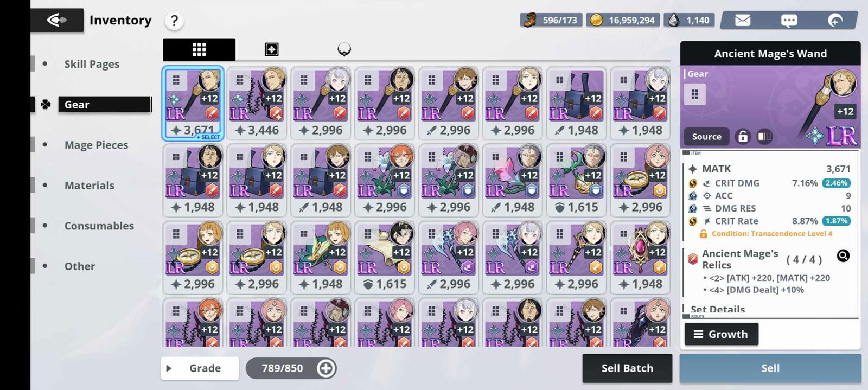Select the second square-icon gear tab
Viewport: 868px width, 390px height.
tap(271, 50)
